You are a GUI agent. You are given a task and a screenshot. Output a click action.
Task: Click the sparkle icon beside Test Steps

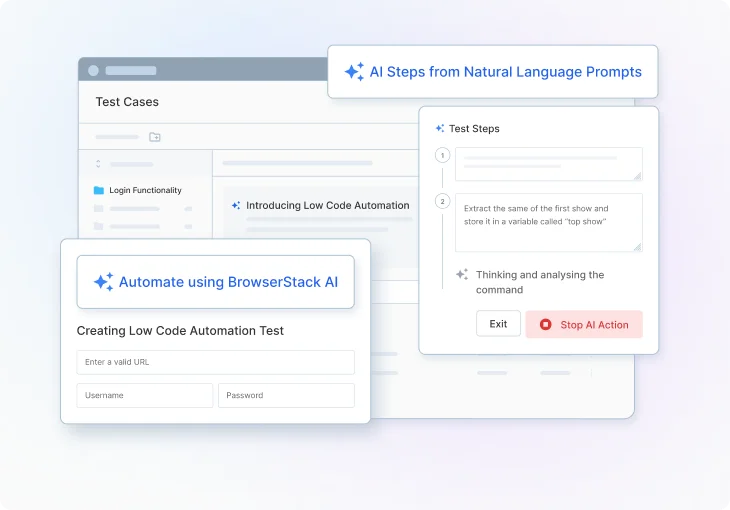[x=439, y=128]
